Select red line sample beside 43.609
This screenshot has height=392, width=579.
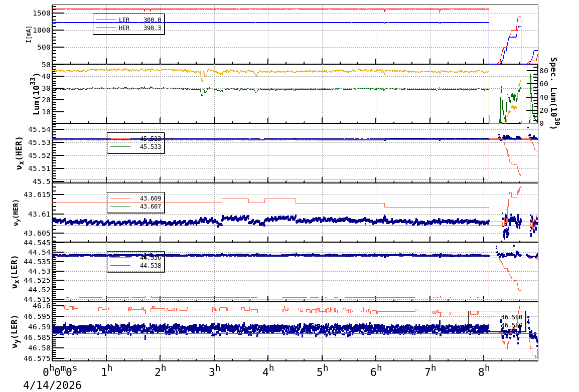(x=120, y=199)
